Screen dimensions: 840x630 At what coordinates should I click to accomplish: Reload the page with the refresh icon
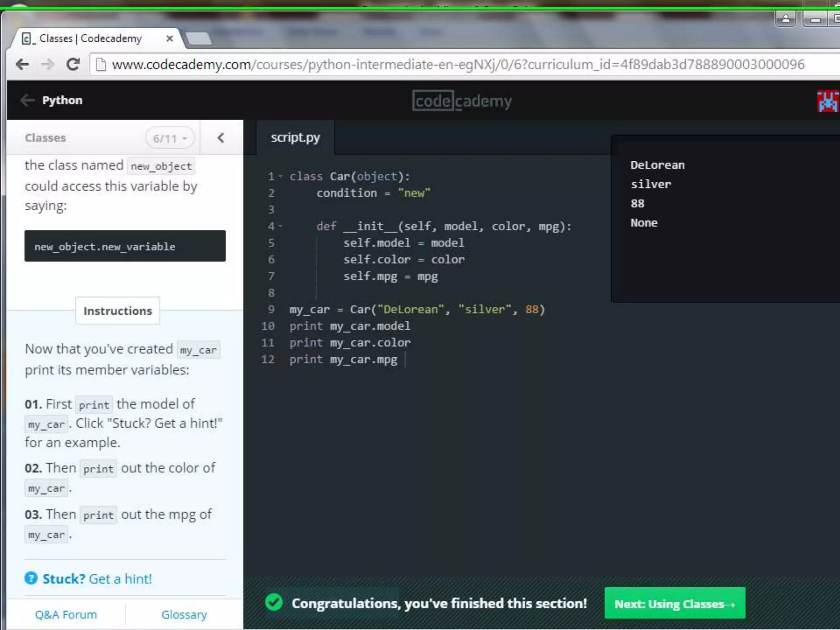point(73,64)
